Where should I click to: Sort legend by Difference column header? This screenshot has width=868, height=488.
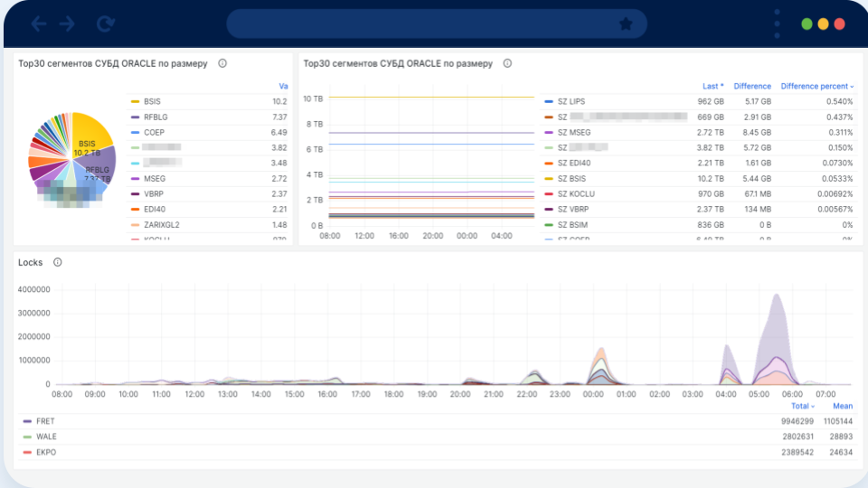coord(752,86)
